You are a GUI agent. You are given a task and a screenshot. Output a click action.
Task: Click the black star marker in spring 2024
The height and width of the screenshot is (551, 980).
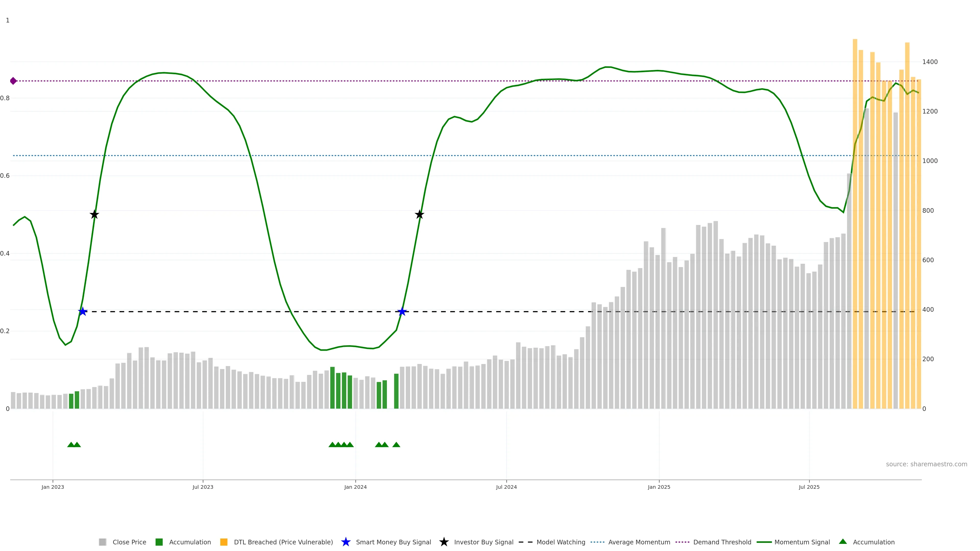click(419, 215)
